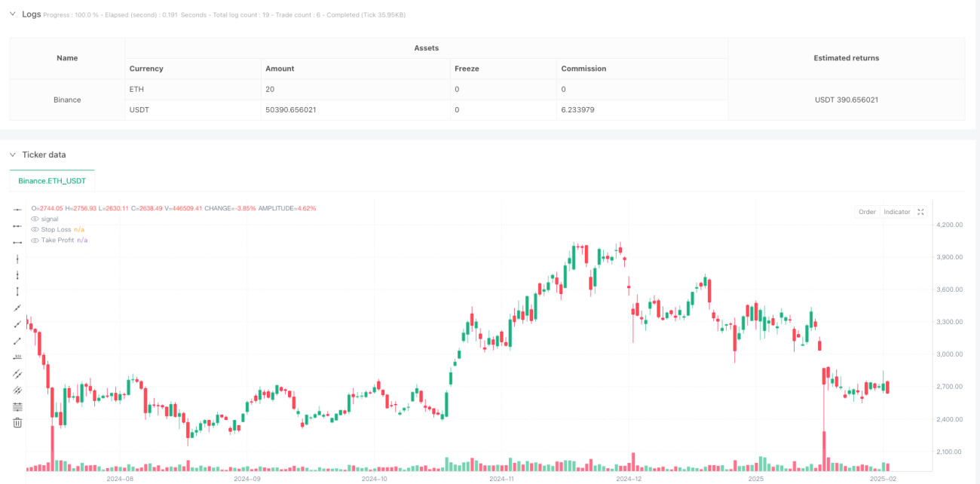980x484 pixels.
Task: Click the trash icon to delete drawings
Action: click(x=17, y=423)
